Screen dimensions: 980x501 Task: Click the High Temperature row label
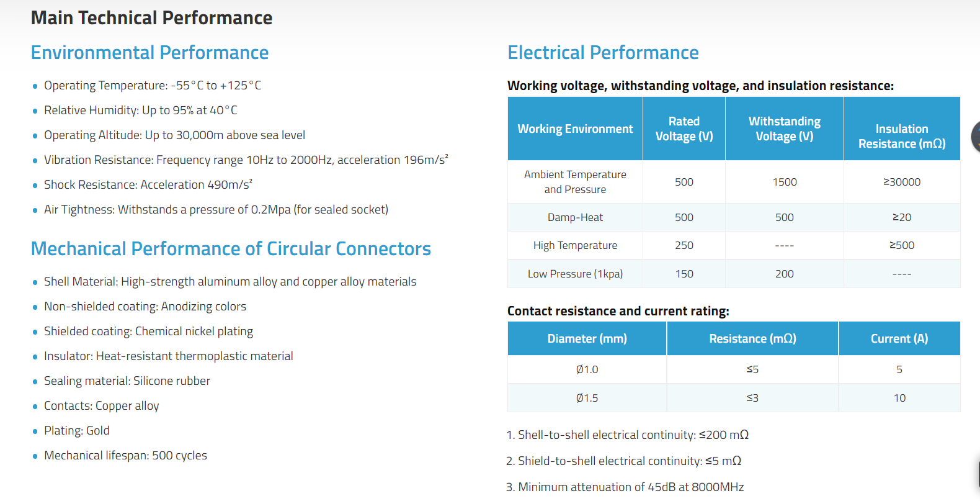click(575, 245)
